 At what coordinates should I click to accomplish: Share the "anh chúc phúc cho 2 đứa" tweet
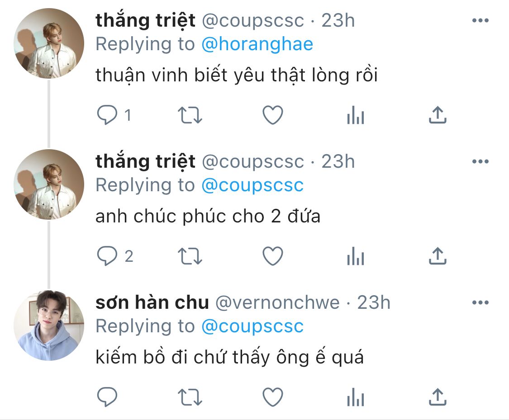438,256
